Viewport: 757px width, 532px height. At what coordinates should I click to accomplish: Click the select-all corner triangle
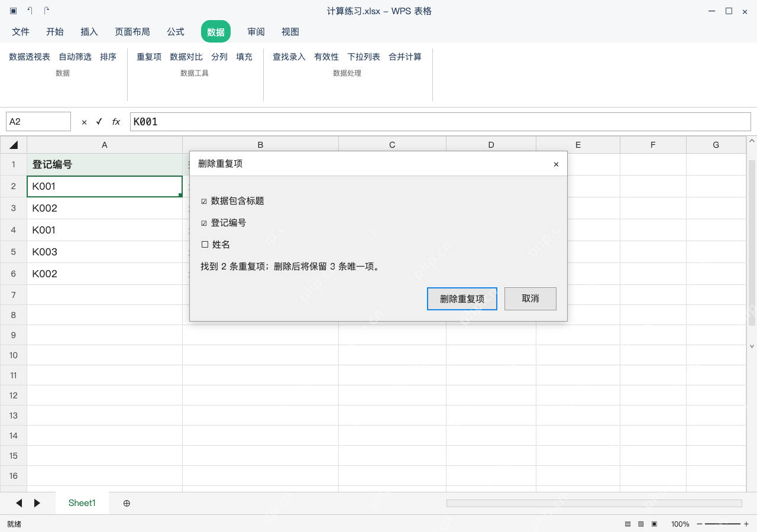(14, 145)
